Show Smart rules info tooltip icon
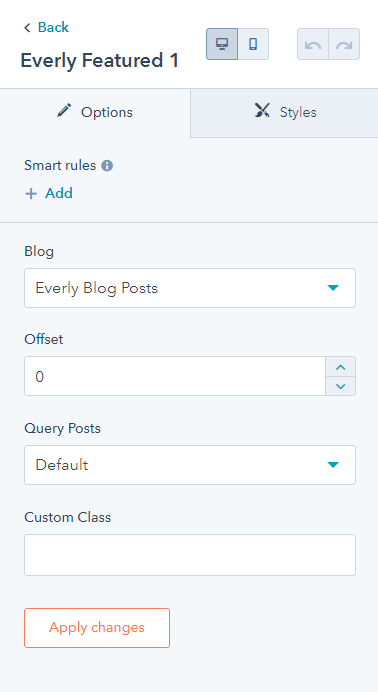Screen dimensions: 378x692 (107, 166)
